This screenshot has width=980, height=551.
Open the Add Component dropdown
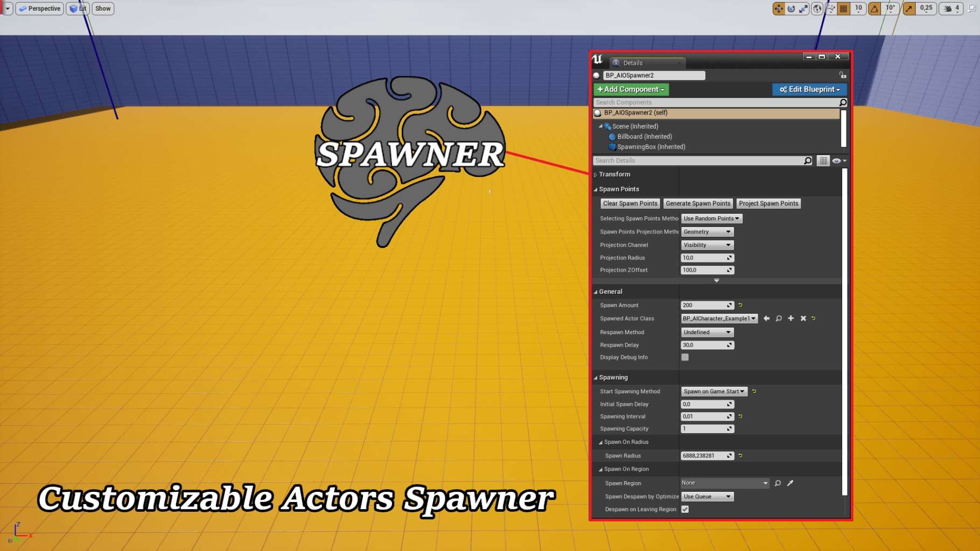click(x=631, y=89)
